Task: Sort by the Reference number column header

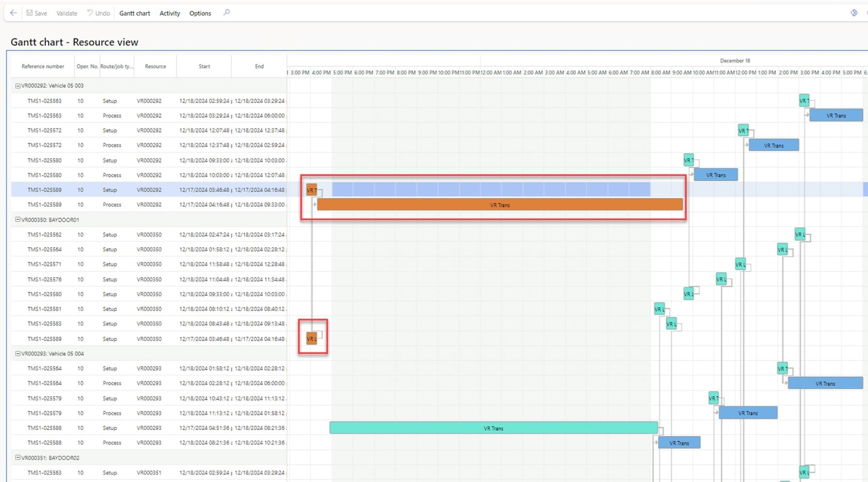Action: 43,66
